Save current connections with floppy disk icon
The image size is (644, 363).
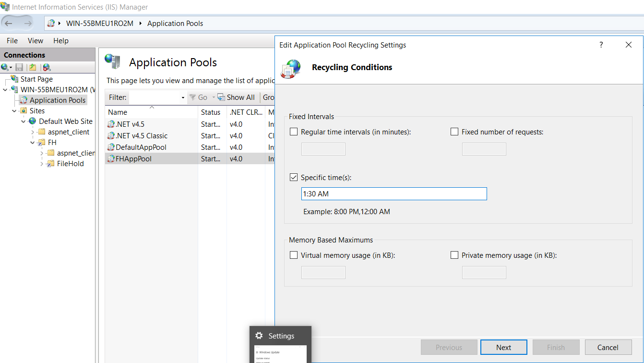point(19,67)
